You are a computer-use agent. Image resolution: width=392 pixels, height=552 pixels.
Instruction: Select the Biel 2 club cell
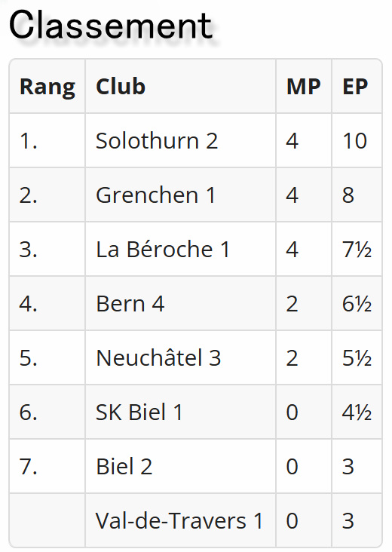click(x=180, y=466)
